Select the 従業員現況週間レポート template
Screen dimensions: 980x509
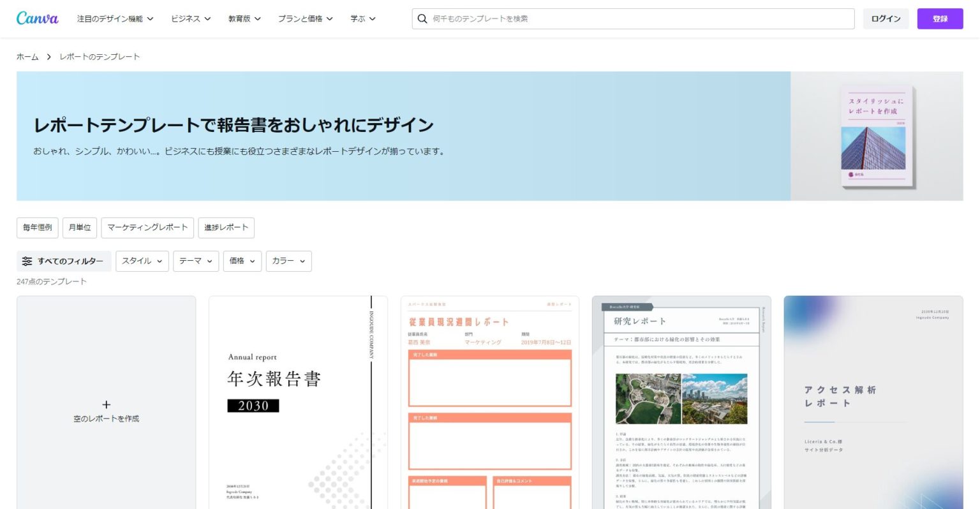pos(490,402)
